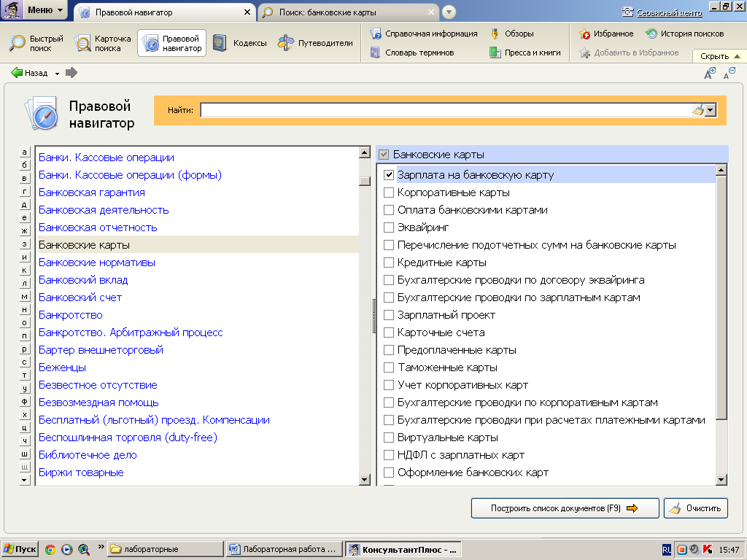Screen dimensions: 747x560
Task: Click RU language indicator in tray
Action: 667,550
